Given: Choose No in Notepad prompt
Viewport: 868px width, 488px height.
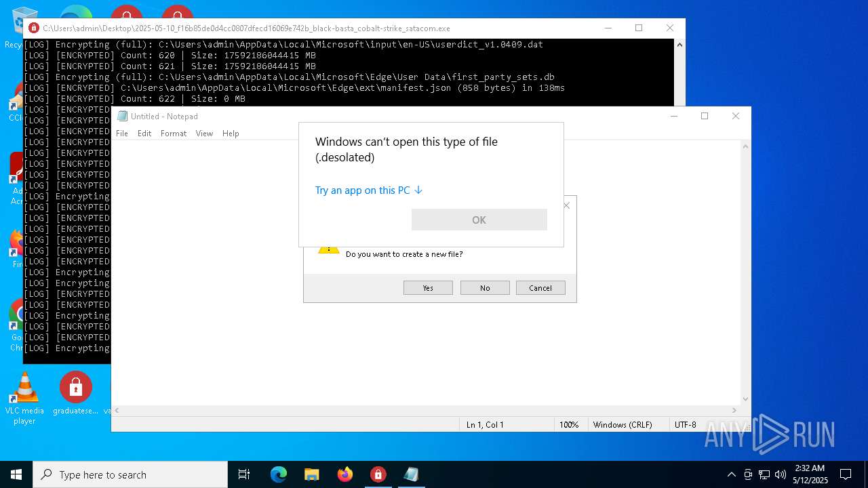Looking at the screenshot, I should pyautogui.click(x=485, y=288).
